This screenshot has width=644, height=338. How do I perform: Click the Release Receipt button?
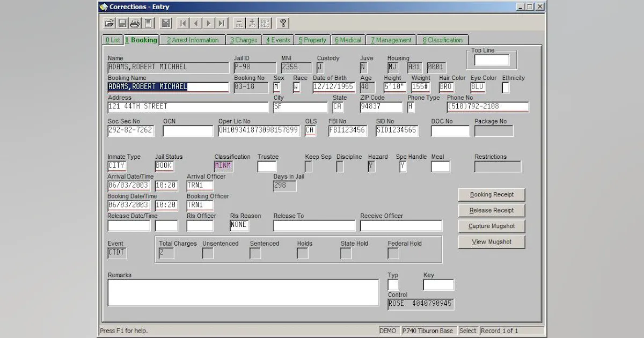pyautogui.click(x=492, y=210)
